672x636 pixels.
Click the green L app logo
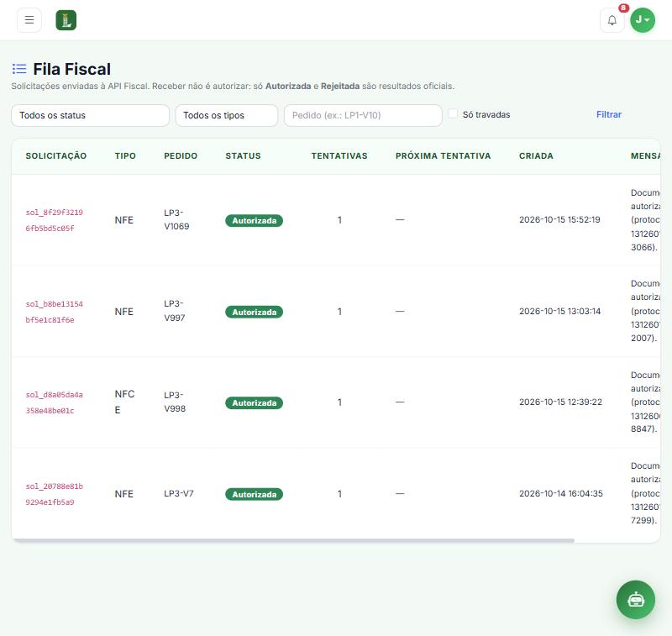point(66,20)
